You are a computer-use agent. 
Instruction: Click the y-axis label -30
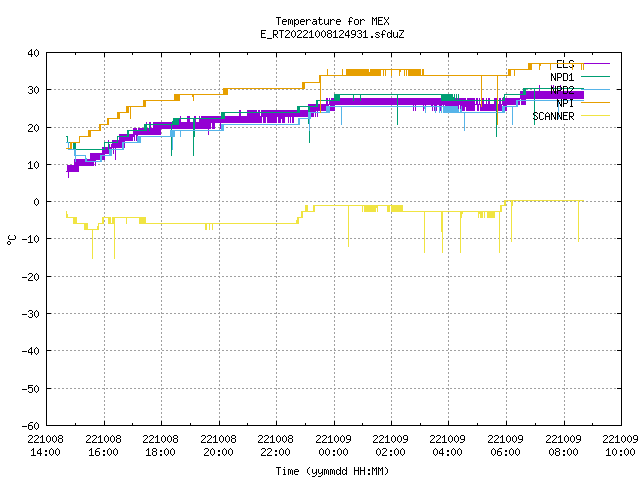pos(31,314)
